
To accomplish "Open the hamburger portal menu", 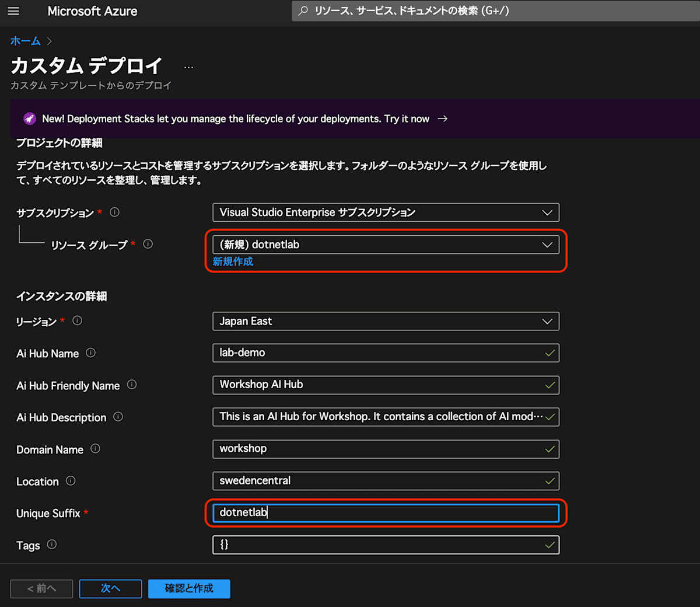I will [13, 11].
